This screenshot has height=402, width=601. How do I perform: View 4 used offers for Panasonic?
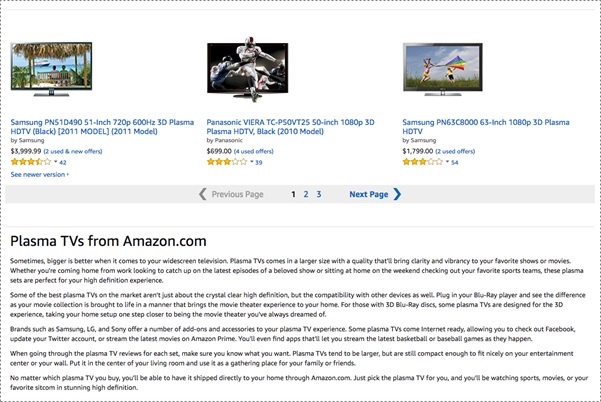click(x=254, y=151)
